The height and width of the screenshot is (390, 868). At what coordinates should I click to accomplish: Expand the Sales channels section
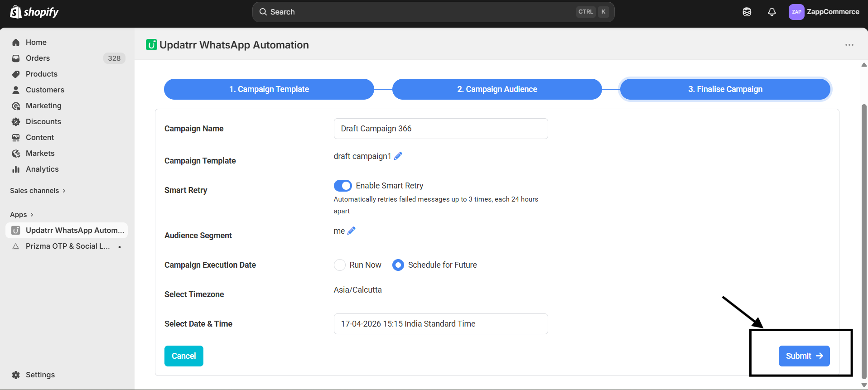[x=38, y=191]
